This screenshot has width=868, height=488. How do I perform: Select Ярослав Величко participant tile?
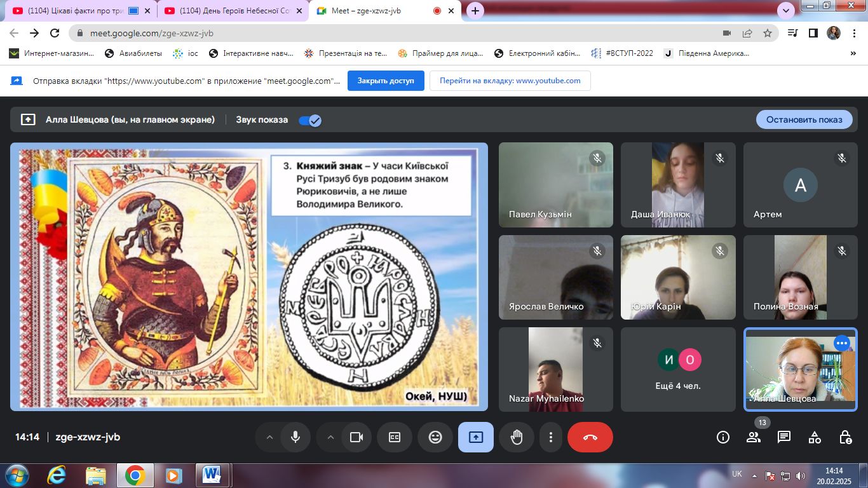[x=556, y=277]
